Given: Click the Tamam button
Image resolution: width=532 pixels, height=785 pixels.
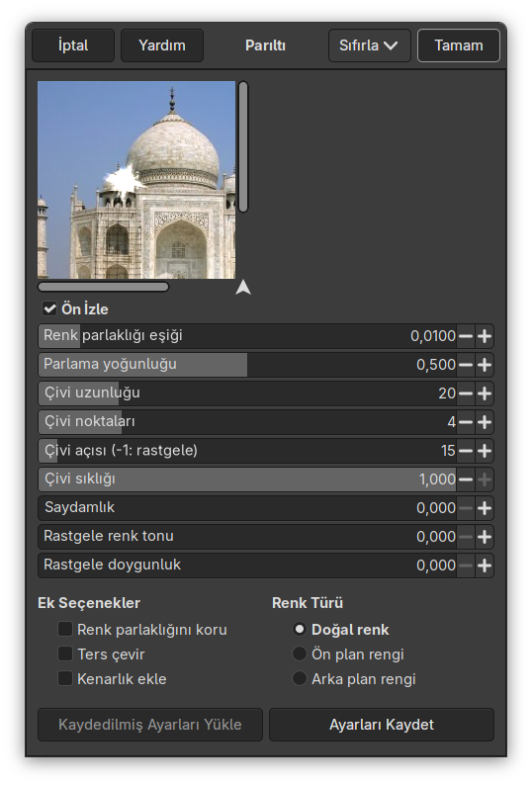Looking at the screenshot, I should pos(459,45).
